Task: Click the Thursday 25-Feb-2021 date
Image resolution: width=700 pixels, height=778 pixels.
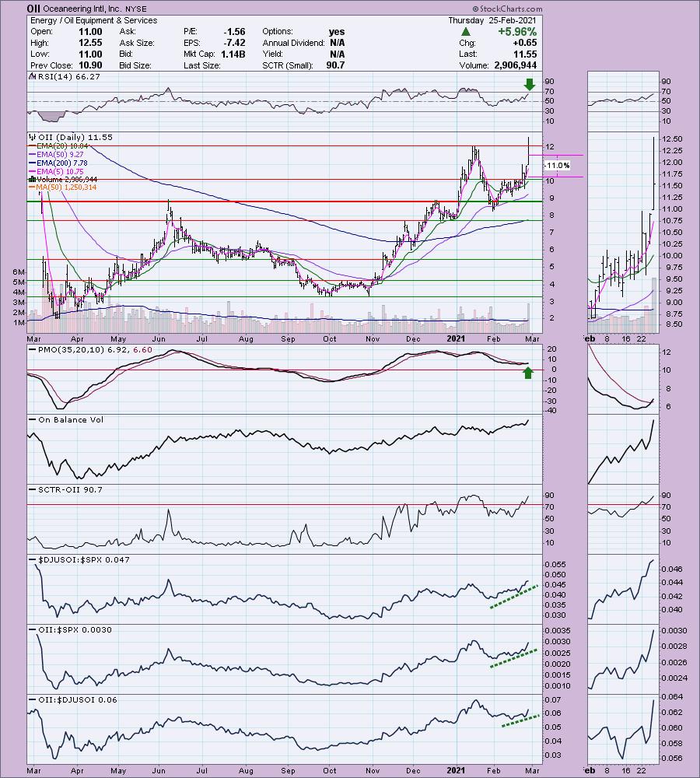Action: (x=492, y=20)
